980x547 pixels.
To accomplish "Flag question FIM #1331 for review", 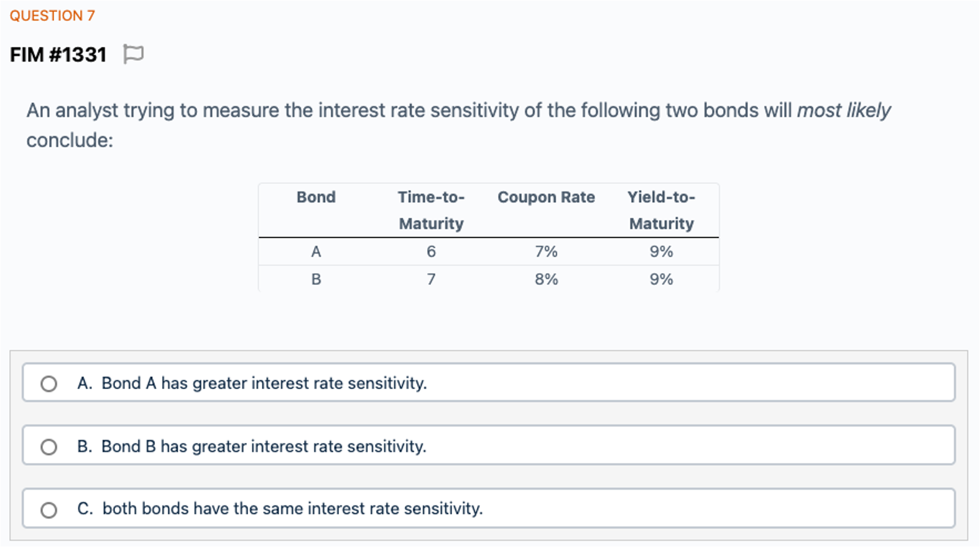I will pyautogui.click(x=133, y=54).
